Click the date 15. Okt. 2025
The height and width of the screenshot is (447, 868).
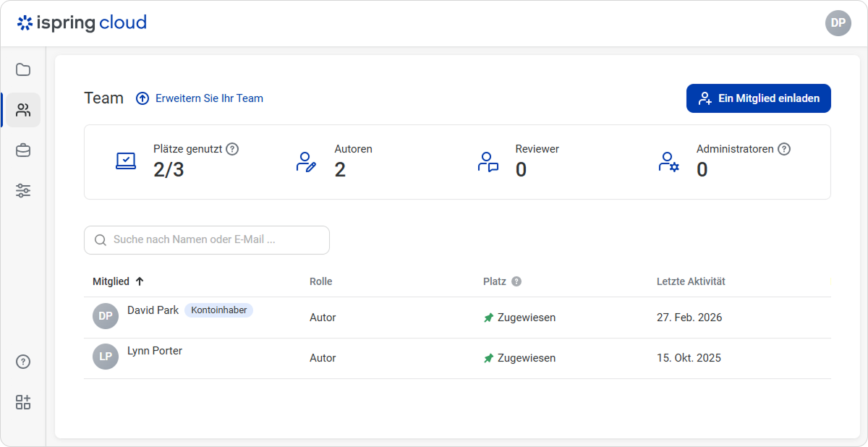coord(689,358)
